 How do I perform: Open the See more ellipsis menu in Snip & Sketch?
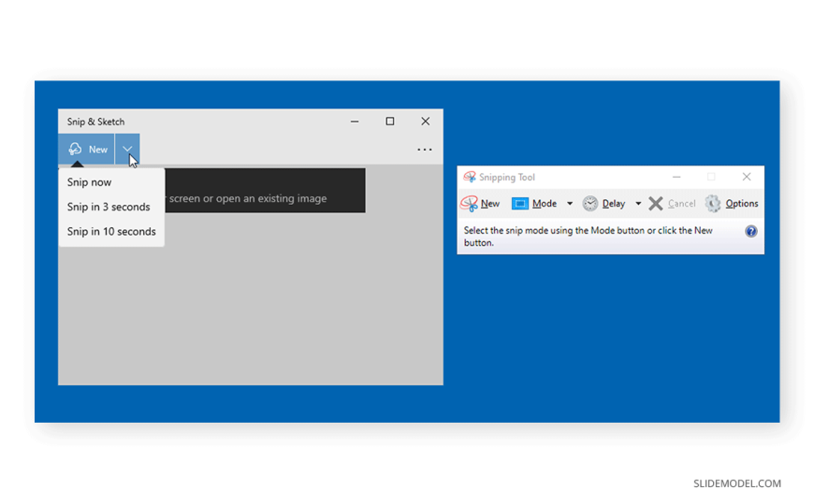click(425, 150)
